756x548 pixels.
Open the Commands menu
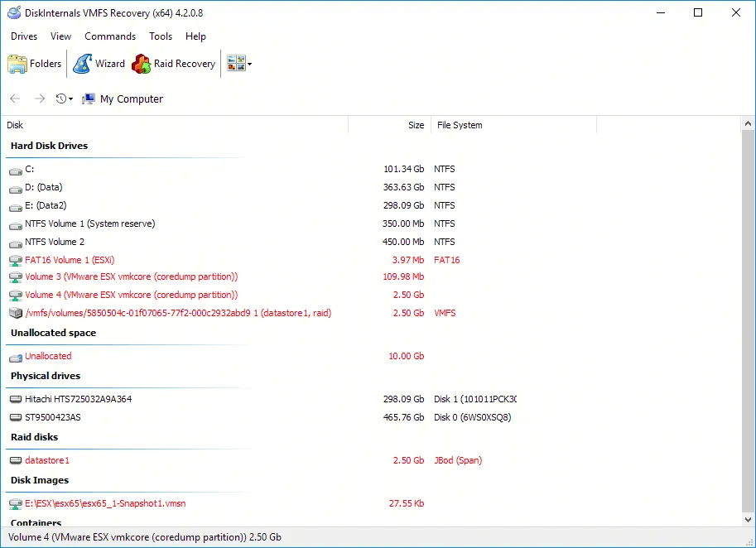tap(110, 36)
